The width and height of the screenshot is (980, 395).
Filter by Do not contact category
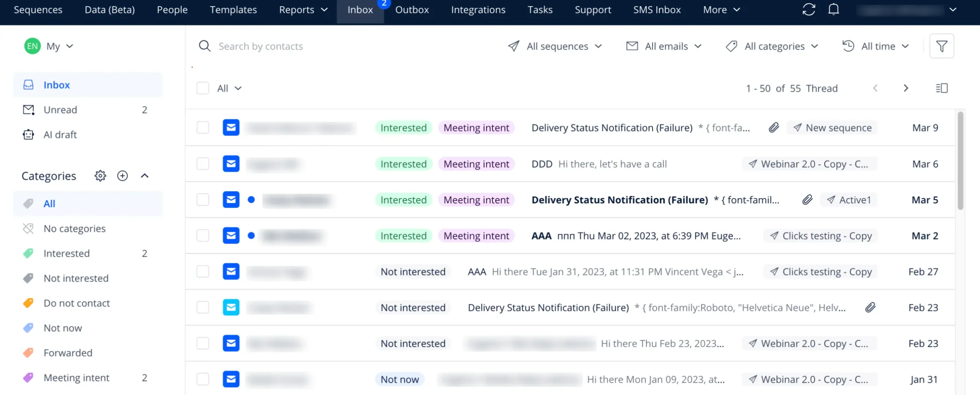tap(77, 303)
